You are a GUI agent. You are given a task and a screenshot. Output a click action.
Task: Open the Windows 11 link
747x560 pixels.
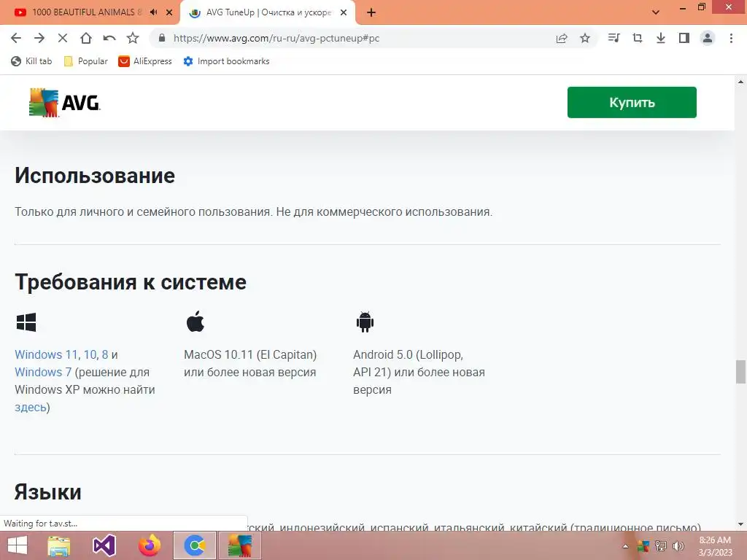point(46,355)
